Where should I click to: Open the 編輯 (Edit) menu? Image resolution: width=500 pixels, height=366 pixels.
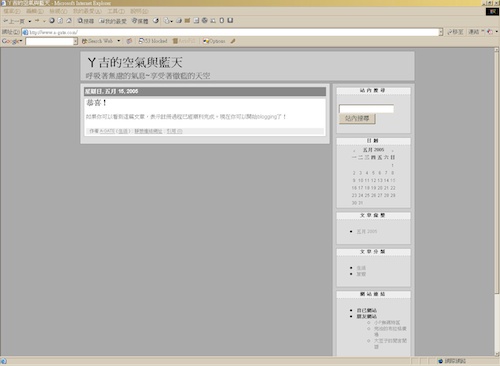coord(35,11)
